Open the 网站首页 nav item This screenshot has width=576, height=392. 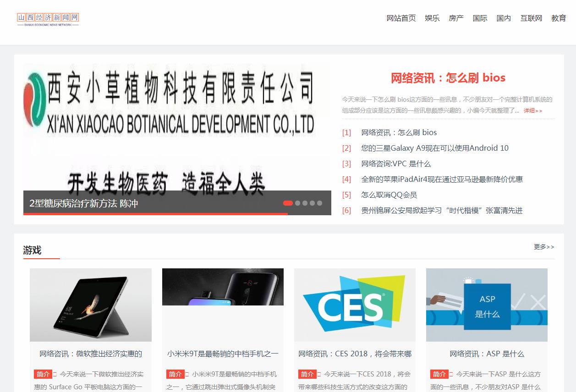coord(401,18)
